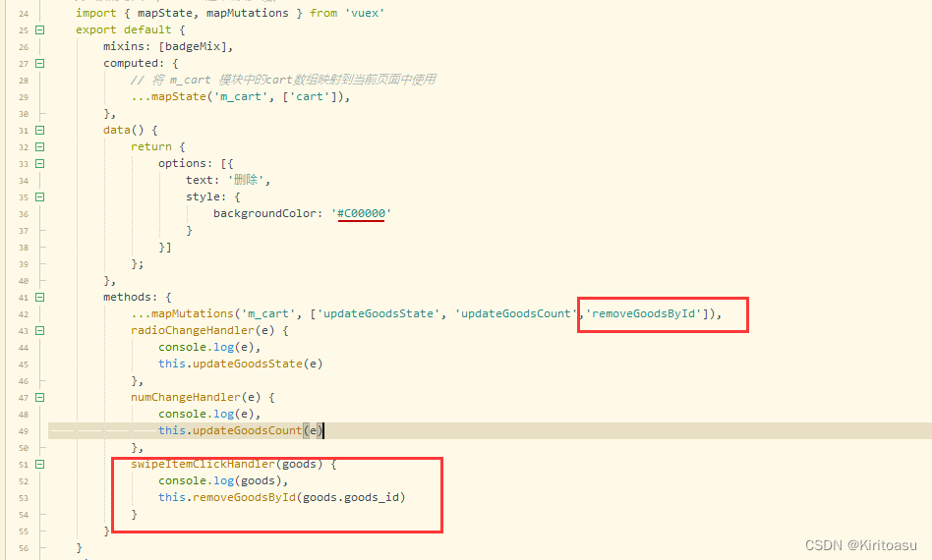Click swipeItemClickHandler method name
Image resolution: width=932 pixels, height=560 pixels.
click(x=203, y=465)
